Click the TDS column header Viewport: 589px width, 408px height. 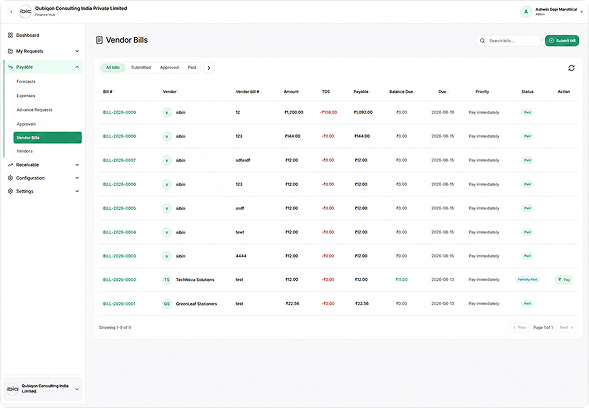coord(326,92)
